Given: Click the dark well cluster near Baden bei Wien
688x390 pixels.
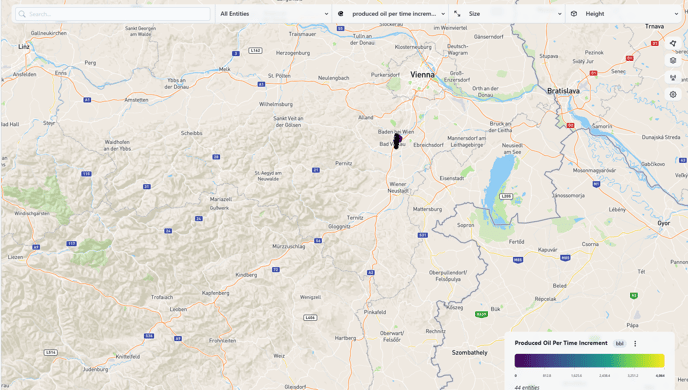Looking at the screenshot, I should click(x=397, y=141).
